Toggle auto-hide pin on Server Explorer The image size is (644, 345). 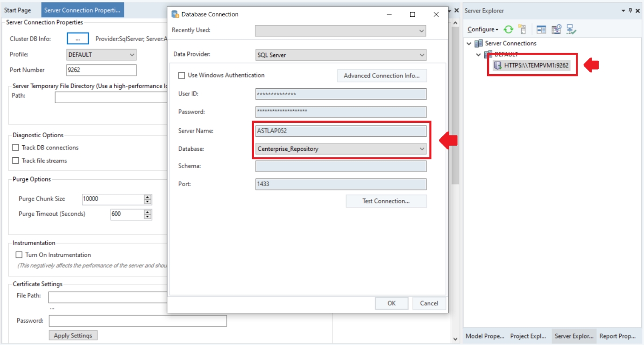(x=630, y=11)
